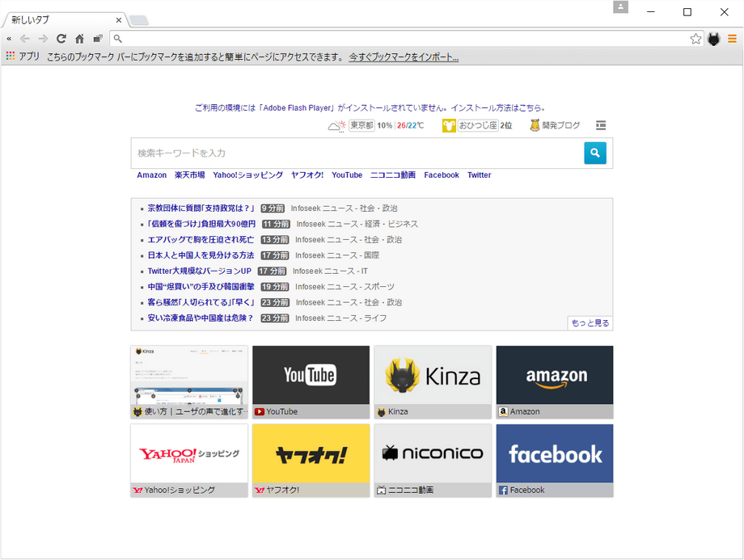The width and height of the screenshot is (744, 560).
Task: Reload the current page
Action: [x=61, y=39]
